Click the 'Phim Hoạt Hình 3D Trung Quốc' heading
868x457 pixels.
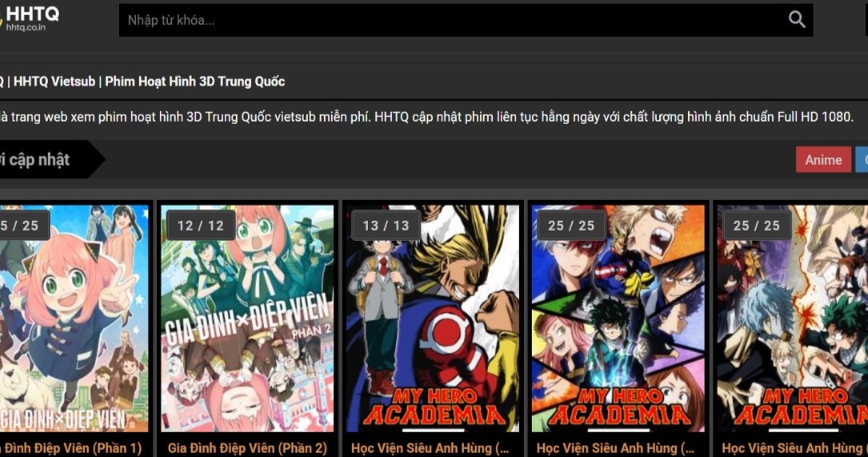(195, 82)
